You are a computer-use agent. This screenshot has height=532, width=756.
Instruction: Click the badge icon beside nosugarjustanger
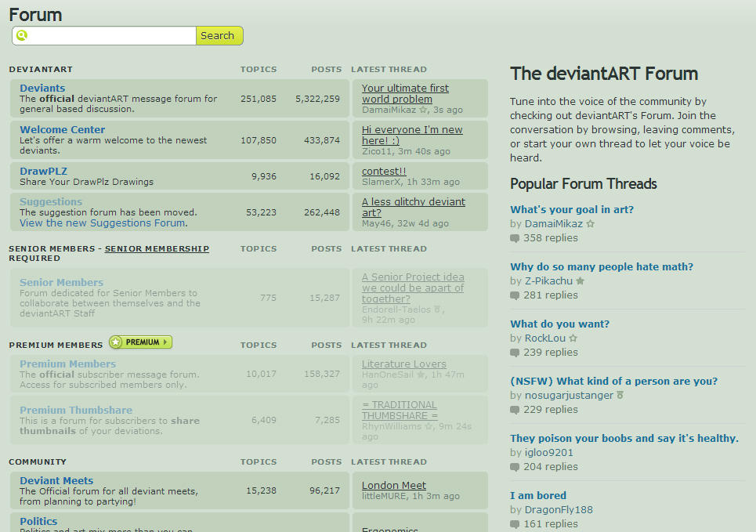click(x=620, y=395)
